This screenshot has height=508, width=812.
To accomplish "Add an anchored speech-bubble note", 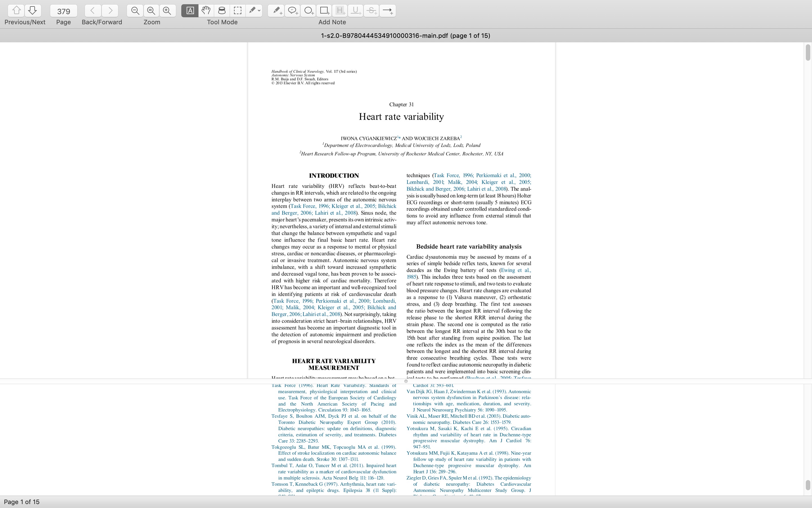I will [x=293, y=11].
